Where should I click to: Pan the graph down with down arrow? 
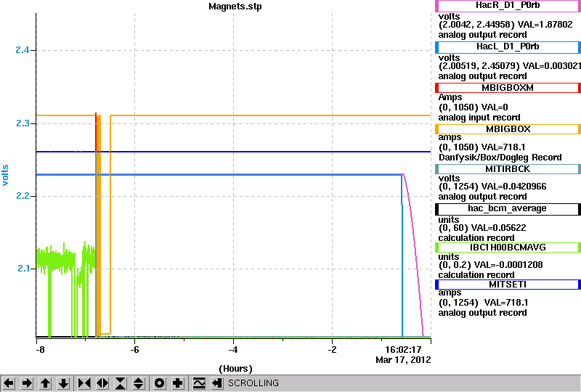coord(64,383)
